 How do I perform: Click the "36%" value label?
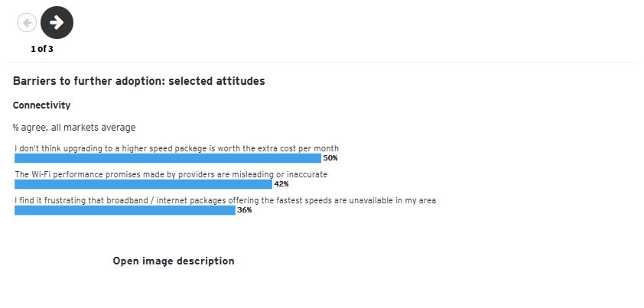click(x=244, y=210)
